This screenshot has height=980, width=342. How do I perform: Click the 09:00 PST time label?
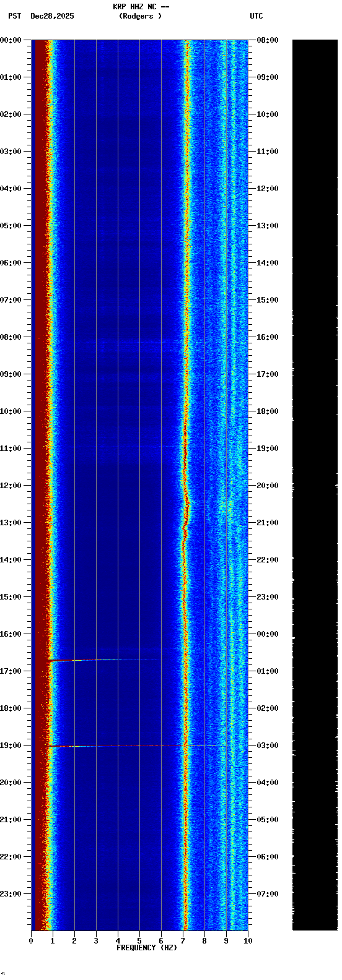(11, 374)
